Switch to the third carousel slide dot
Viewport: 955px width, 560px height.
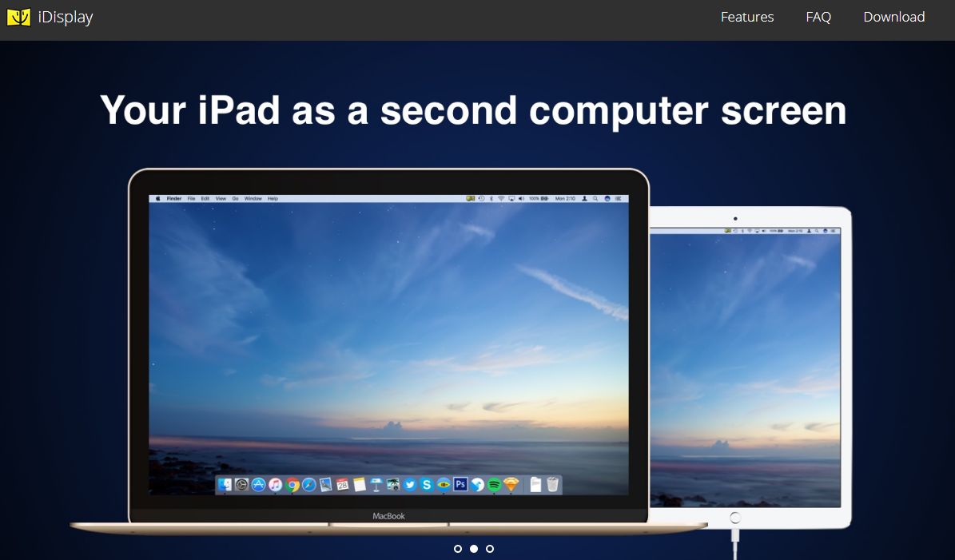490,549
